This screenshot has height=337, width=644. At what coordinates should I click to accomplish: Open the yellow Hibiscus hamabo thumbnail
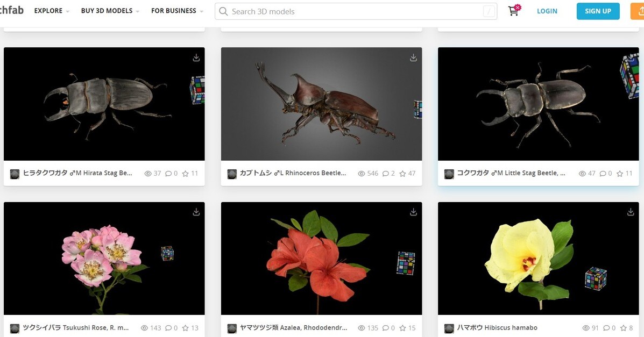pyautogui.click(x=538, y=258)
